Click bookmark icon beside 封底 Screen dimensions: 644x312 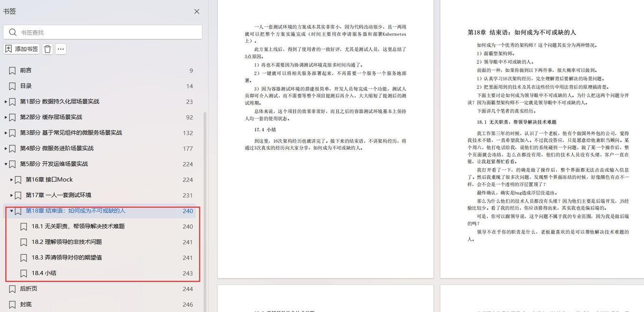point(12,304)
